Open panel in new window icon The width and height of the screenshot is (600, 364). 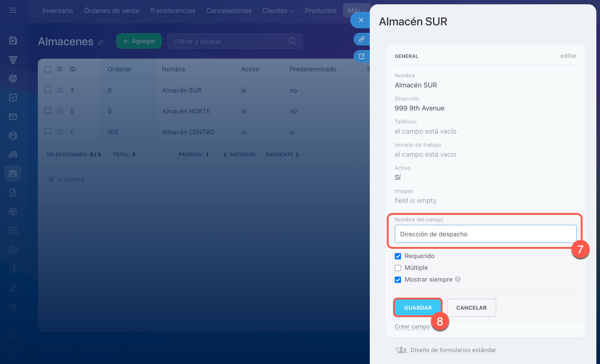361,56
